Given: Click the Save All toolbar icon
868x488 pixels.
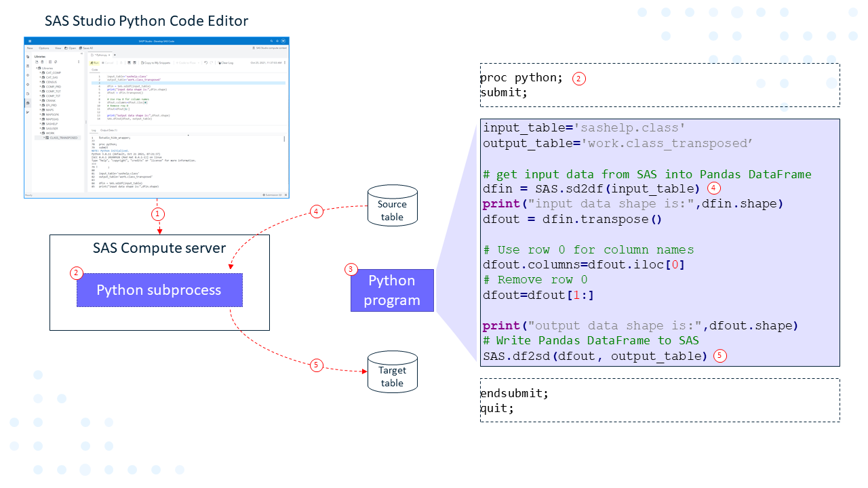Looking at the screenshot, I should (x=85, y=48).
